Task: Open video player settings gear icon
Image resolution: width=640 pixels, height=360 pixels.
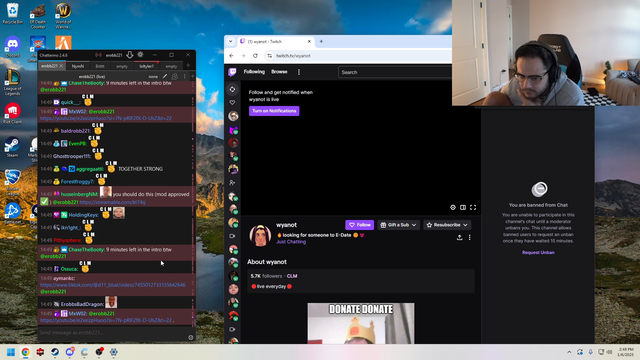Action: click(x=453, y=207)
